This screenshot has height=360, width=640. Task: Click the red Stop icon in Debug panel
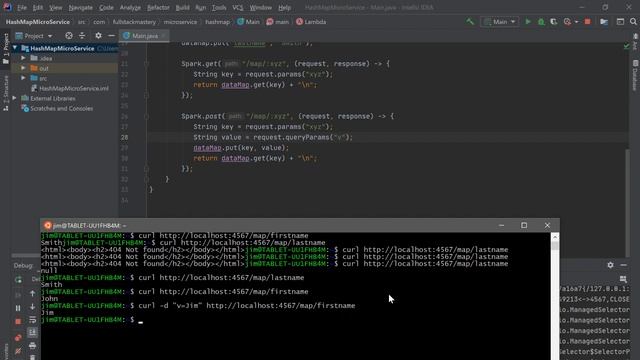click(18, 322)
